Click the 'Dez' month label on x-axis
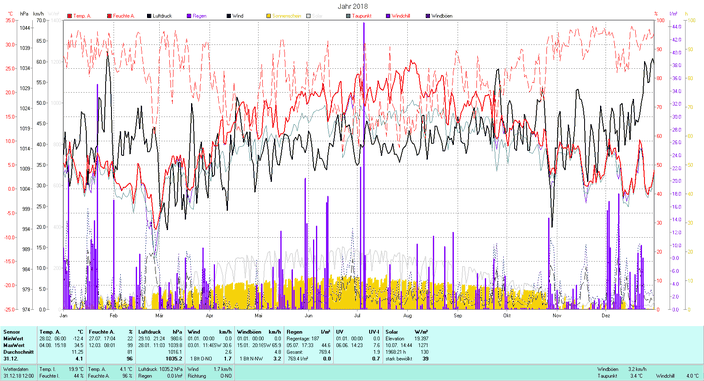The image size is (704, 381). [606, 315]
